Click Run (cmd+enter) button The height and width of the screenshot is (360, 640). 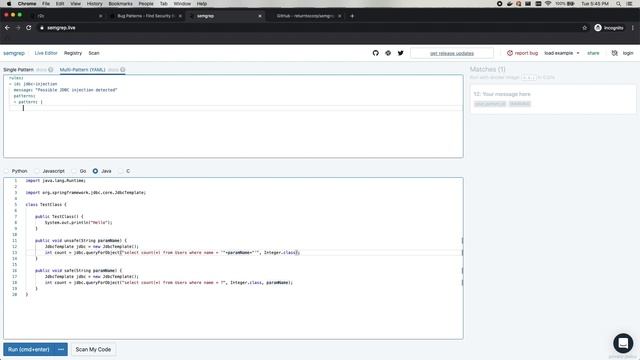click(29, 349)
